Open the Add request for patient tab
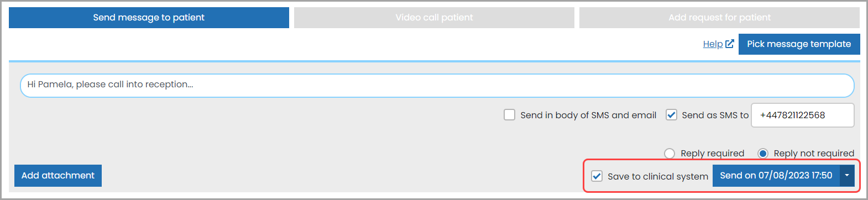 719,18
